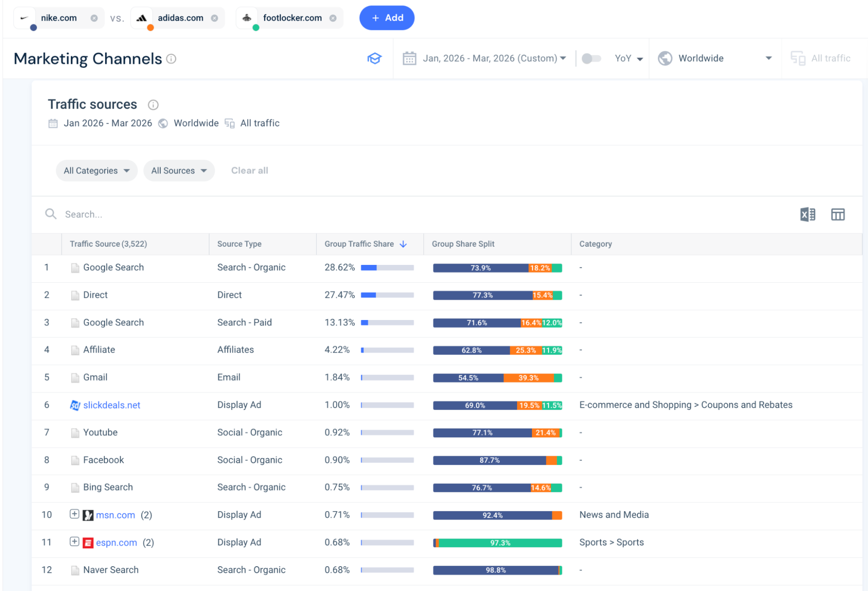Open the column settings icon

[838, 215]
